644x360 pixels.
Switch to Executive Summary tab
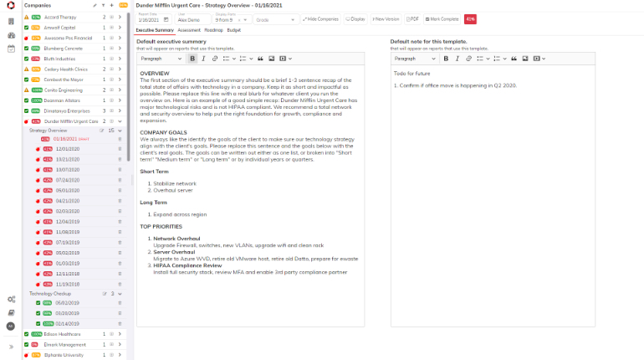[155, 30]
